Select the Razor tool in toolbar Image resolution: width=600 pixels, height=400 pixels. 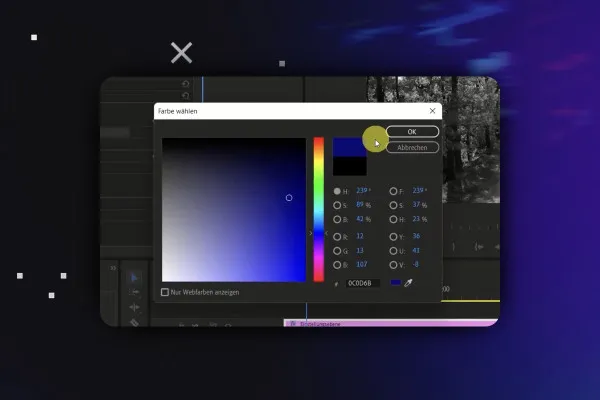(x=134, y=323)
